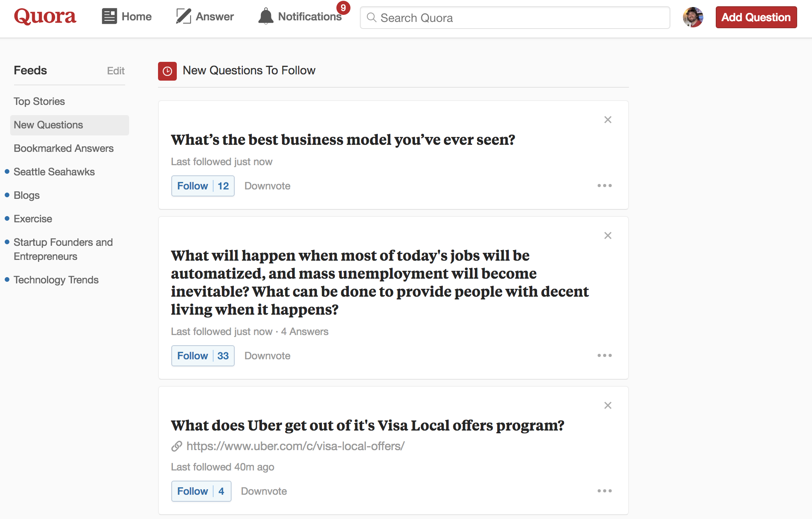Click the Notifications bell icon
The height and width of the screenshot is (519, 812).
[x=265, y=16]
